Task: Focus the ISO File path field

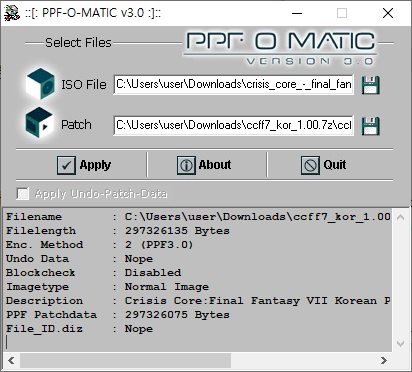Action: point(233,85)
